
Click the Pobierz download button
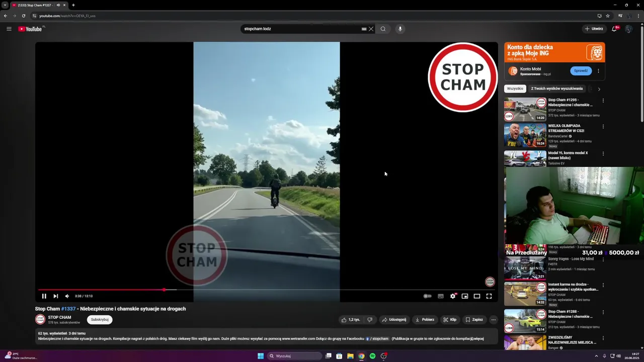425,320
